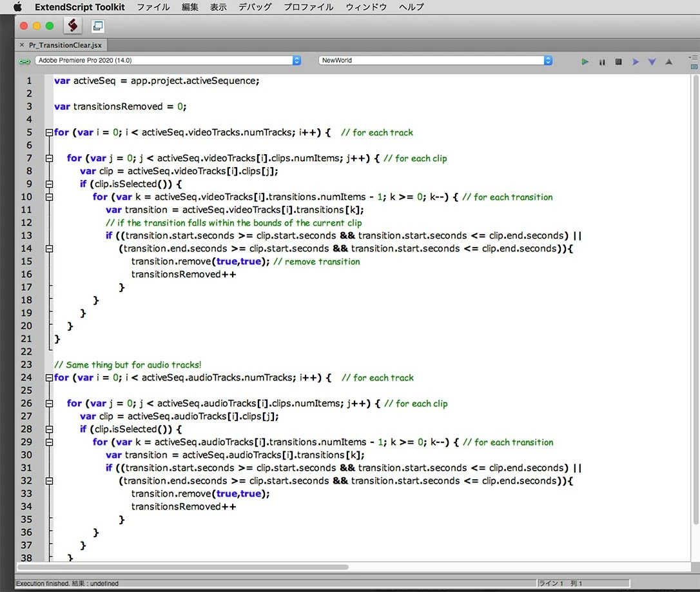Click the ExtendScript Toolkit red app icon
This screenshot has height=592, width=700.
point(73,25)
